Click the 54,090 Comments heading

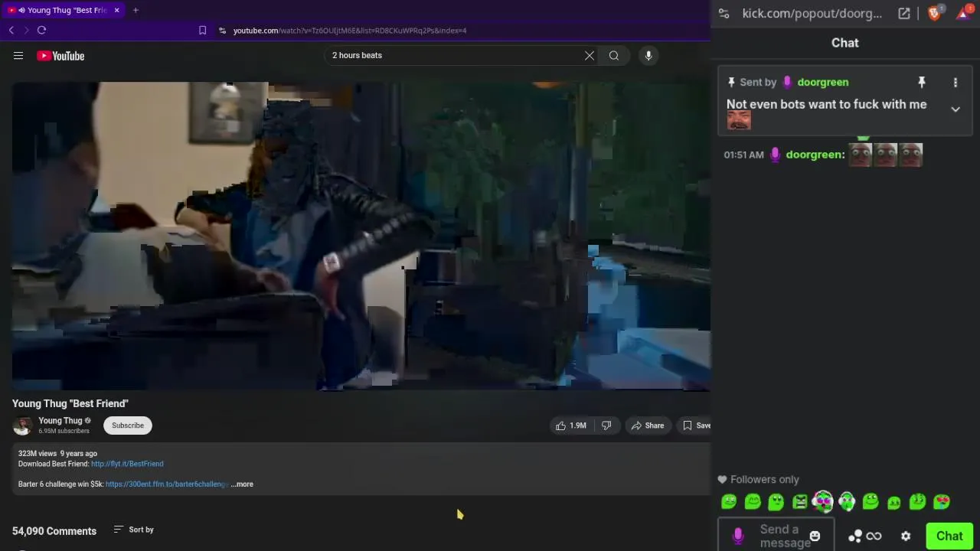point(54,531)
